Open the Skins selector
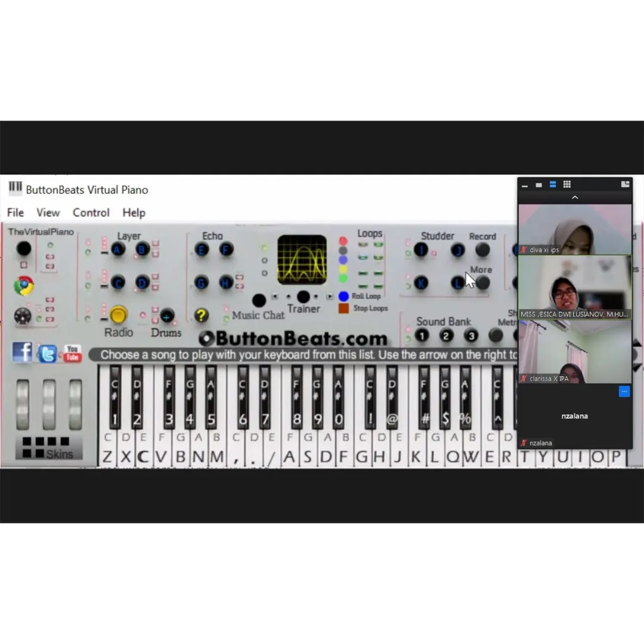 pos(49,448)
